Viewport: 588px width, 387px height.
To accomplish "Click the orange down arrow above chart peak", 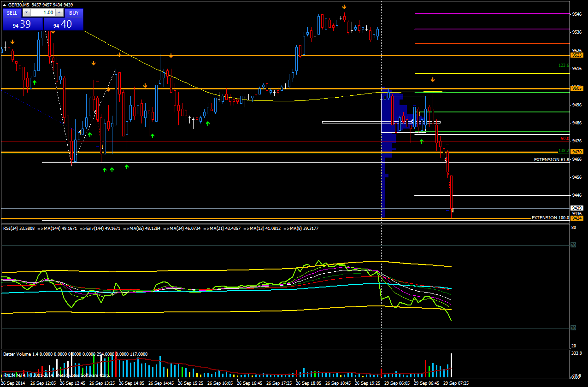I will pyautogui.click(x=344, y=6).
